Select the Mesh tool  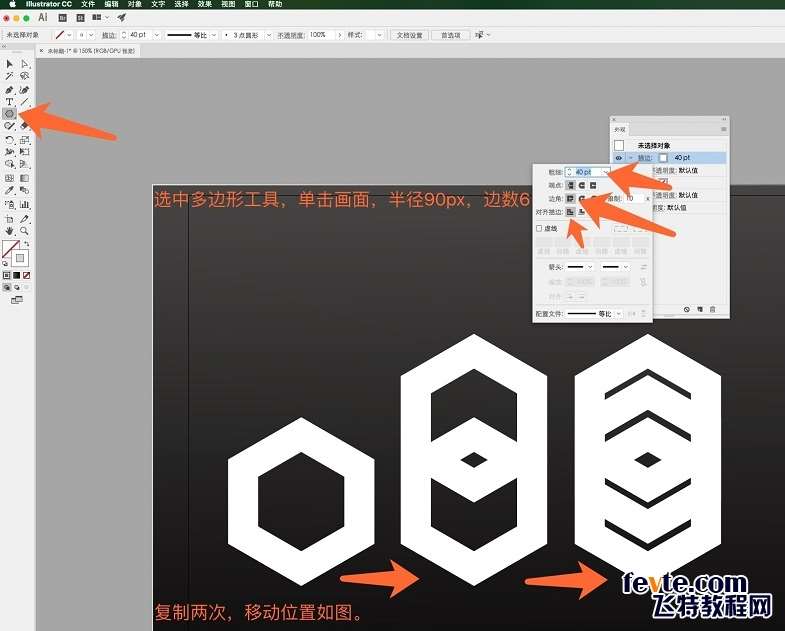point(9,178)
